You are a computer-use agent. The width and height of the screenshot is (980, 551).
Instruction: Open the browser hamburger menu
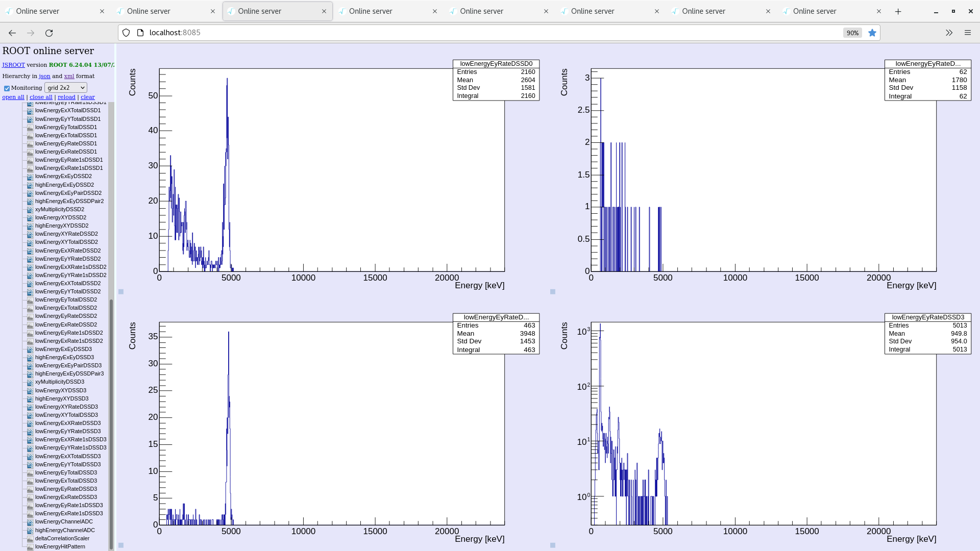coord(967,33)
